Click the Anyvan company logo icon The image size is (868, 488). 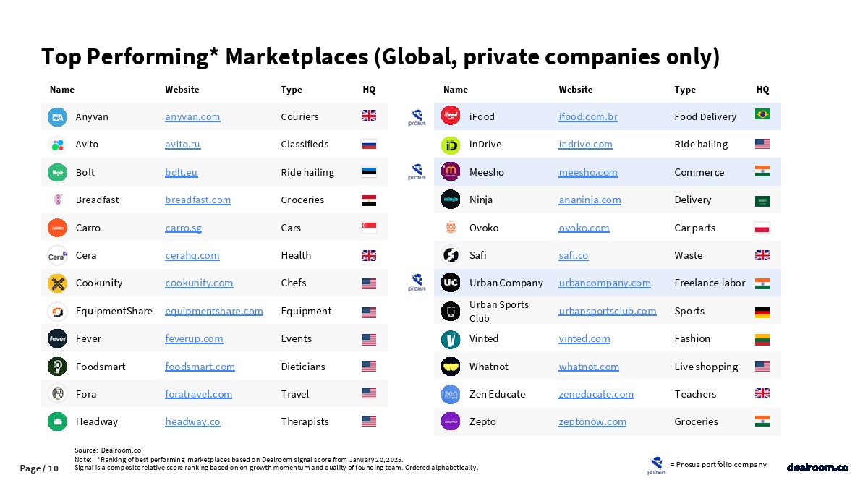57,116
